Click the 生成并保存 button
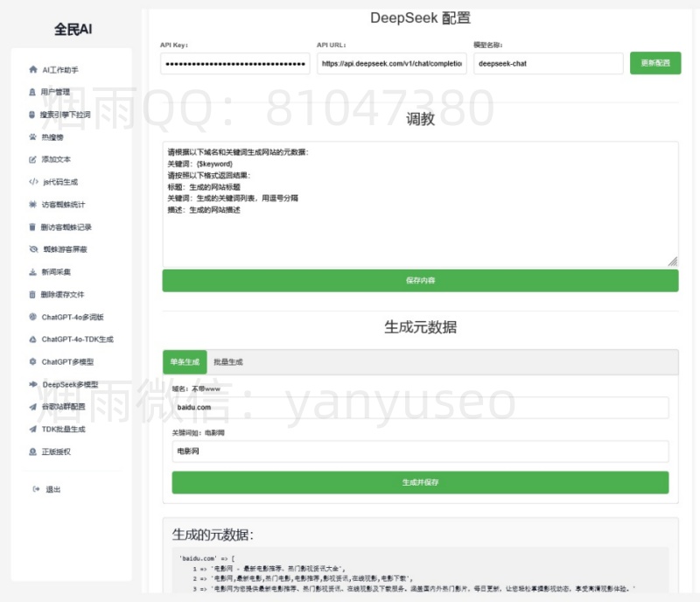Image resolution: width=700 pixels, height=602 pixels. pos(420,482)
